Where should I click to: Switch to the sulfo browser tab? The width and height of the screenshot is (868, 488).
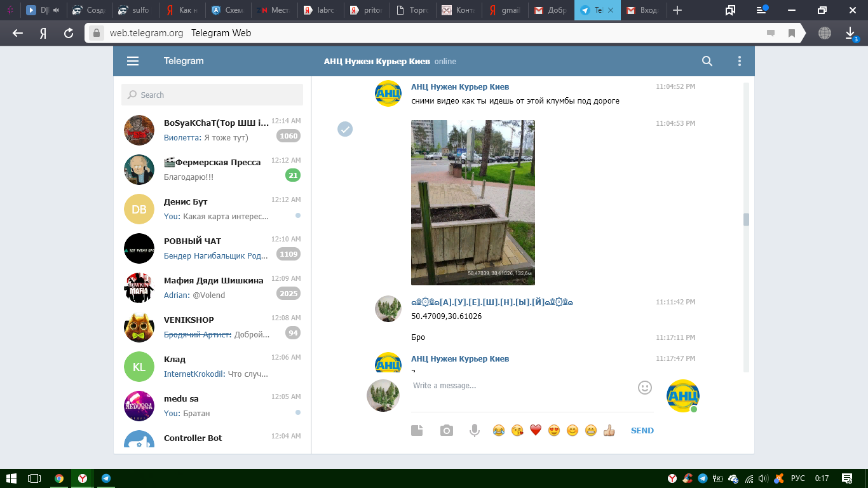[135, 10]
